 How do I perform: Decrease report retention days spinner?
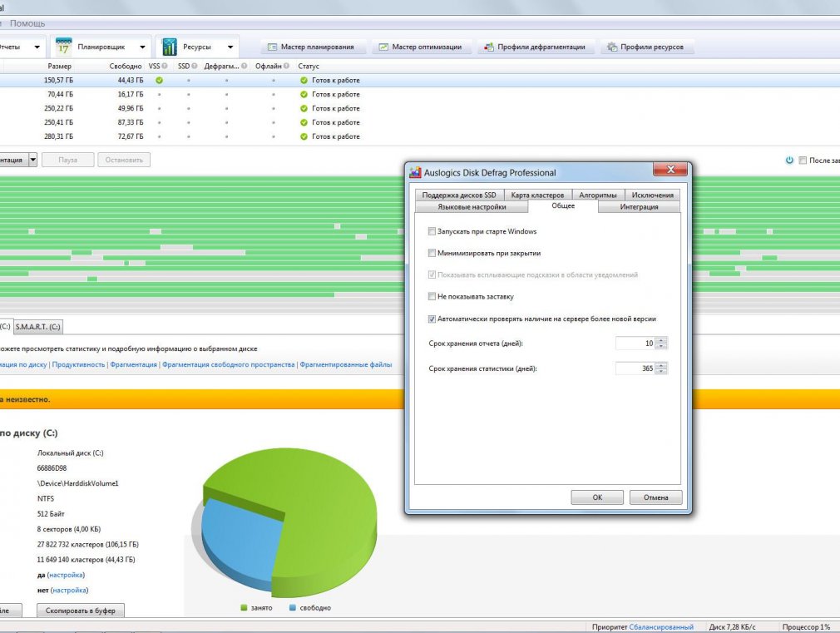coord(662,346)
